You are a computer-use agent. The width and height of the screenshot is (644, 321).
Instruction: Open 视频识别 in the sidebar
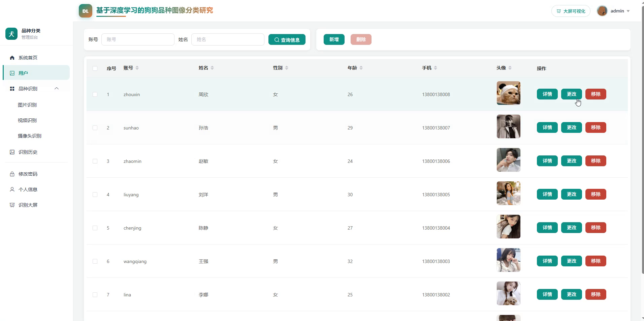(27, 120)
